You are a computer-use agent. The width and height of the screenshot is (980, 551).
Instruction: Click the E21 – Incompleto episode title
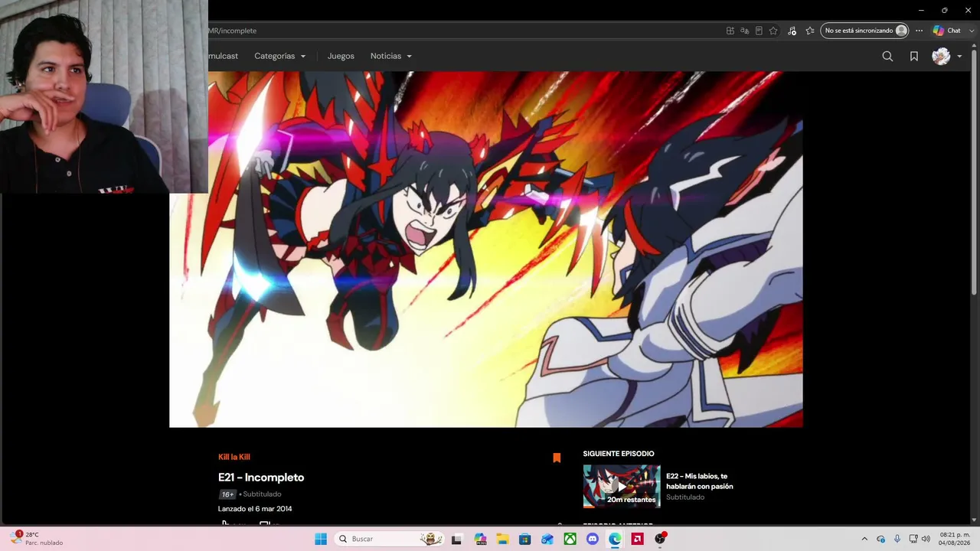(x=261, y=478)
